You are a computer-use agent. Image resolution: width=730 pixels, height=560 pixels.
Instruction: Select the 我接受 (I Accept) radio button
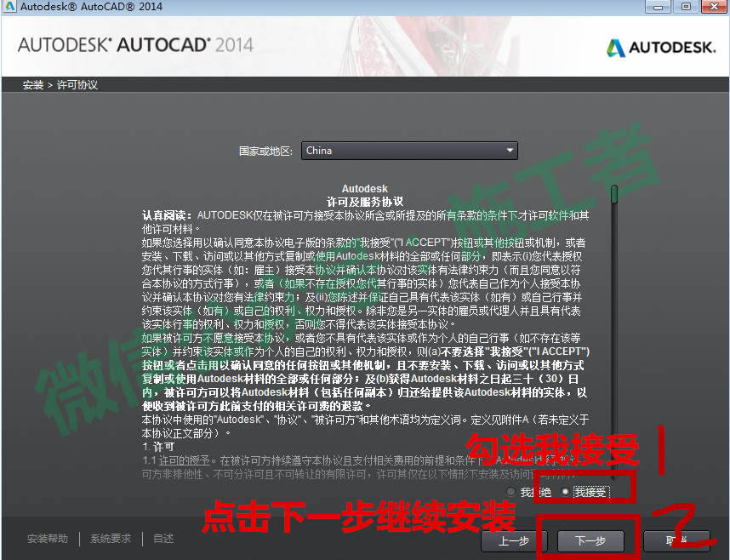[x=565, y=492]
